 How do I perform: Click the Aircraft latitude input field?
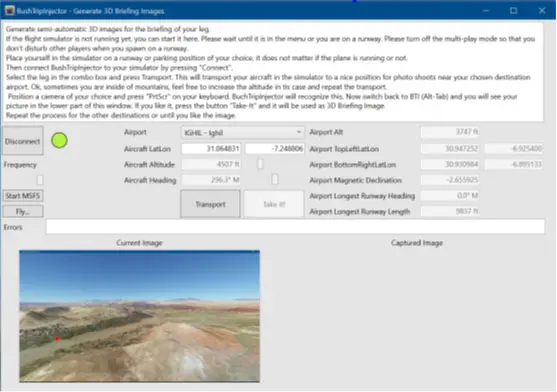pos(211,148)
